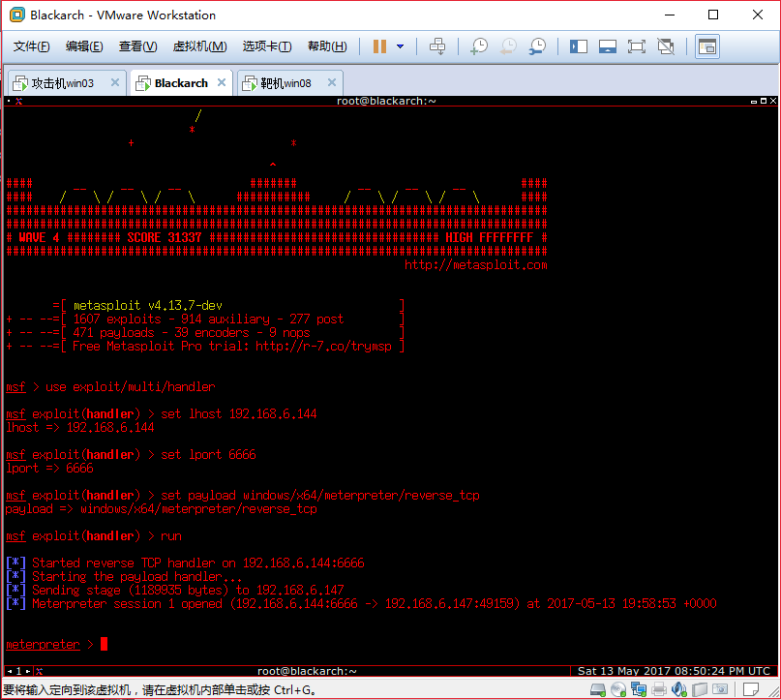
Task: Open the 选项卡(T) menu
Action: tap(267, 46)
